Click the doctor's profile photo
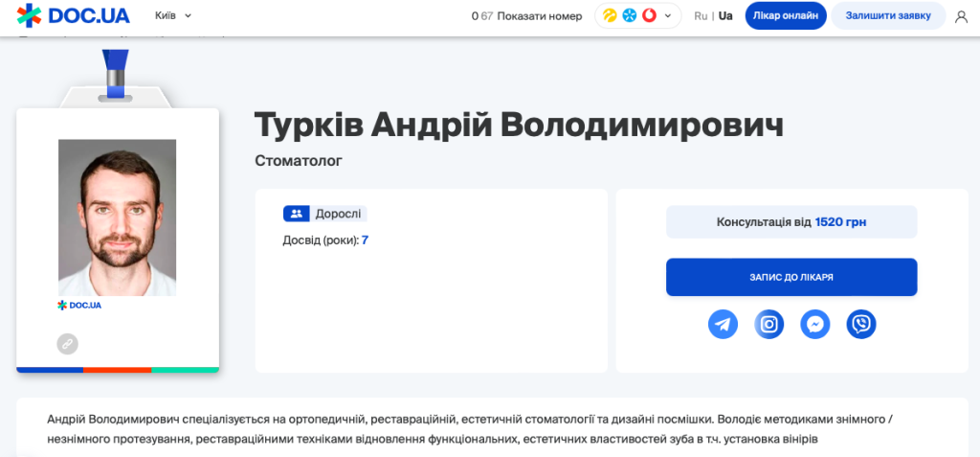The width and height of the screenshot is (980, 457). 117,217
